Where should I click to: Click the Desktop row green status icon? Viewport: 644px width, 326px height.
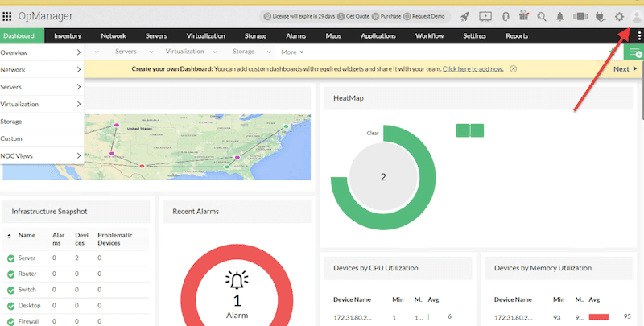click(10, 306)
